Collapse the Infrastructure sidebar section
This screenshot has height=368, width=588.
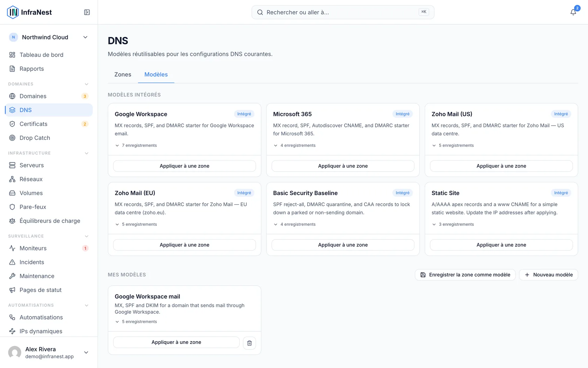[x=86, y=153]
